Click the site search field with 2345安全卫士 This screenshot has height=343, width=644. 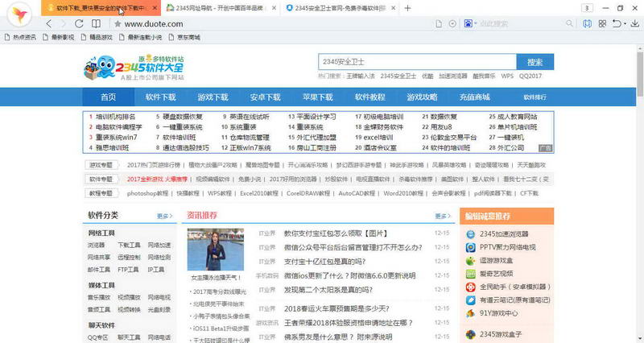pyautogui.click(x=417, y=62)
